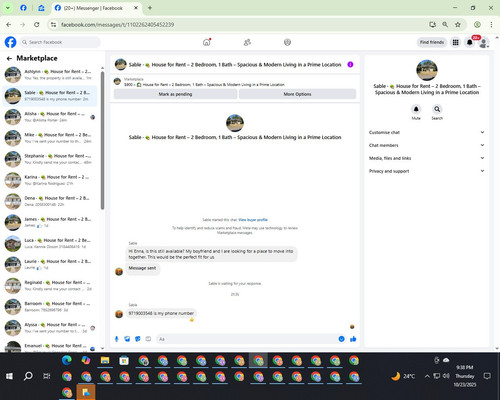Screen dimensions: 500x400
Task: Open Luca's House for Rent chat
Action: pos(50,243)
